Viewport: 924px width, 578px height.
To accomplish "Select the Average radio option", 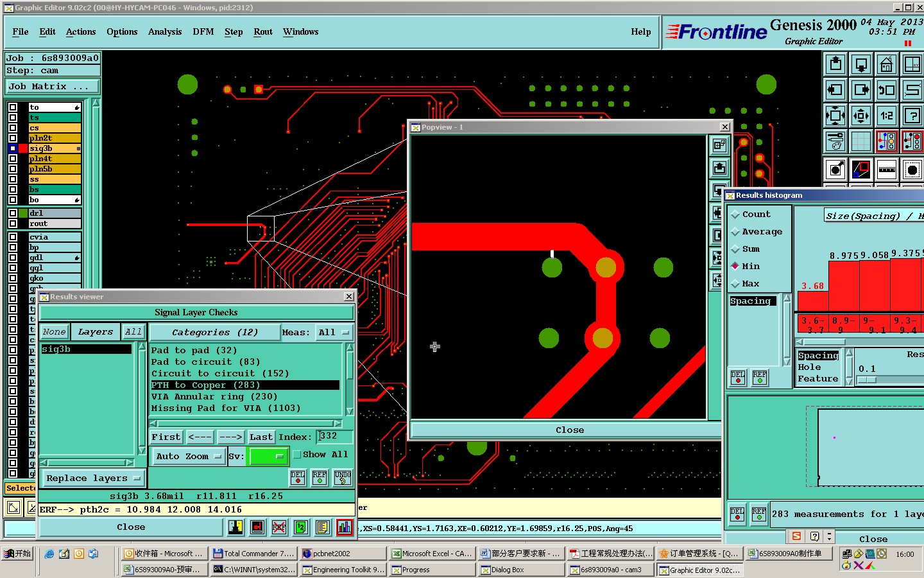I will [756, 232].
